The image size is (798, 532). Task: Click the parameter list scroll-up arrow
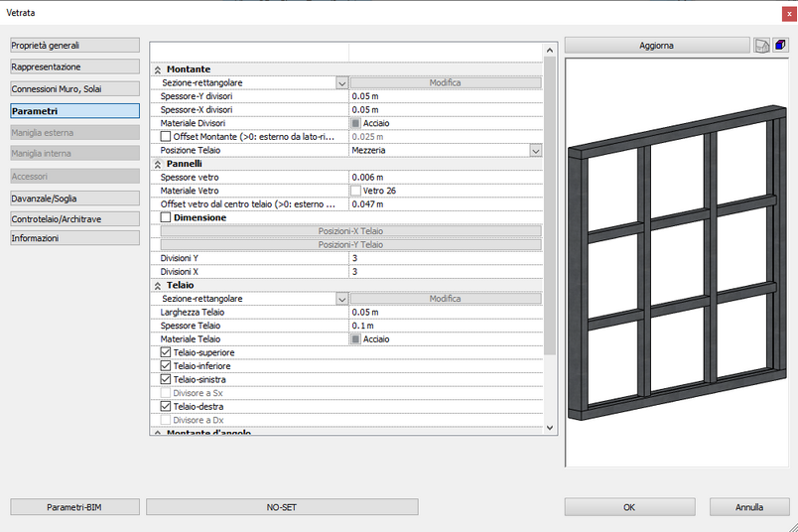550,50
